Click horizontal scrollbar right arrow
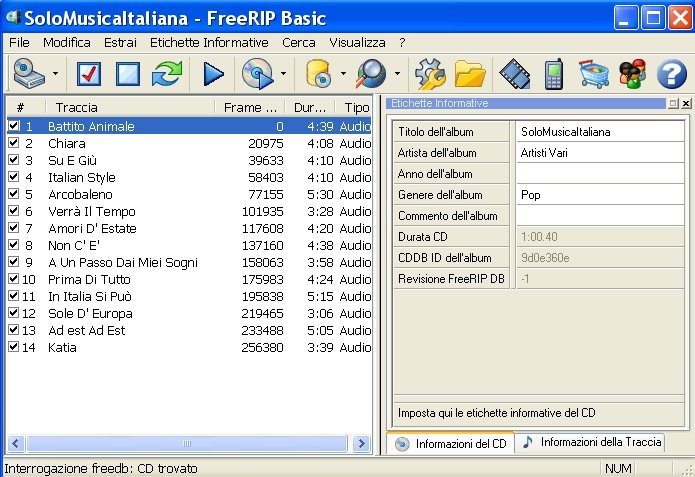695x477 pixels. (361, 443)
